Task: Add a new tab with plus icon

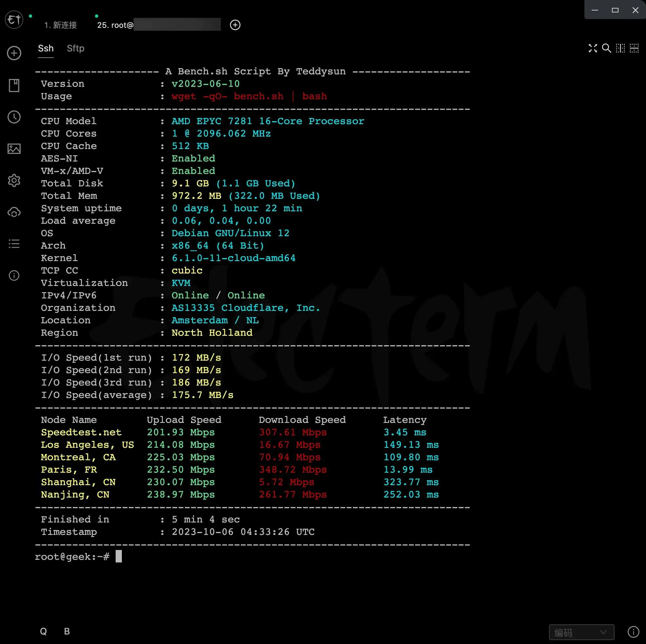Action: [x=235, y=25]
